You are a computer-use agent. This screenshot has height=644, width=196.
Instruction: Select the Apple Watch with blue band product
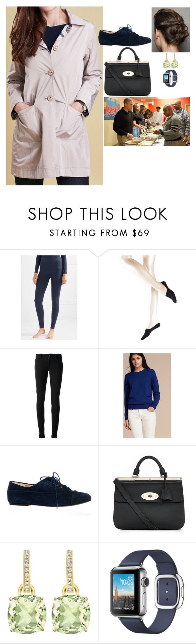(147, 592)
